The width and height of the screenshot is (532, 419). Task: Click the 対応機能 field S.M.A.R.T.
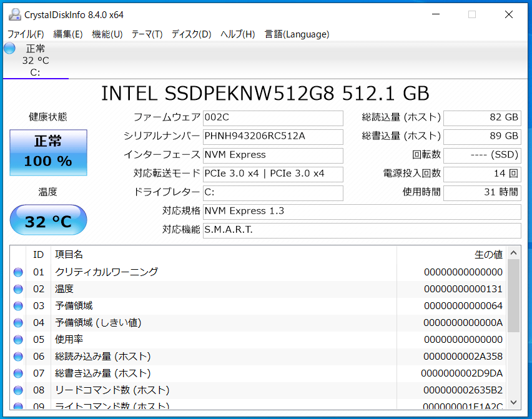[x=362, y=230]
